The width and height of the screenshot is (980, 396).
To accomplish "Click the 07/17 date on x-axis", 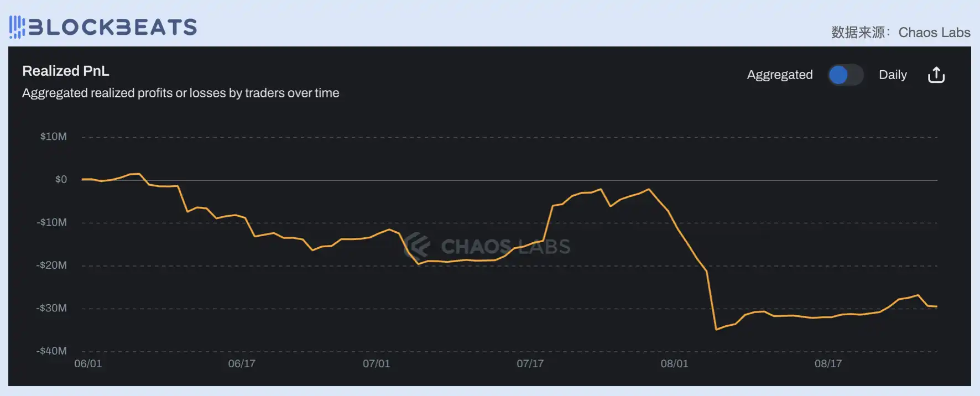I will [x=530, y=363].
